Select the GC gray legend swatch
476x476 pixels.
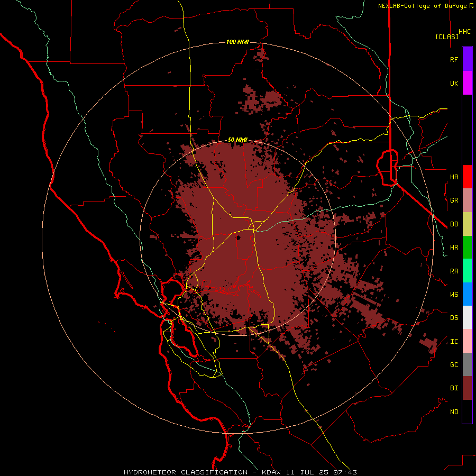click(467, 364)
